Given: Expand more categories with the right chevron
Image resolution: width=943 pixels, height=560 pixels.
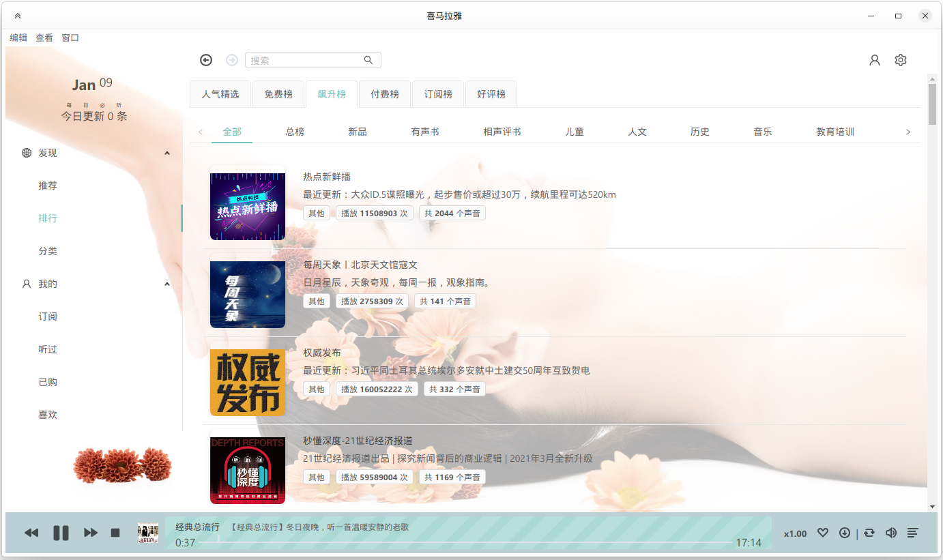Looking at the screenshot, I should point(908,131).
